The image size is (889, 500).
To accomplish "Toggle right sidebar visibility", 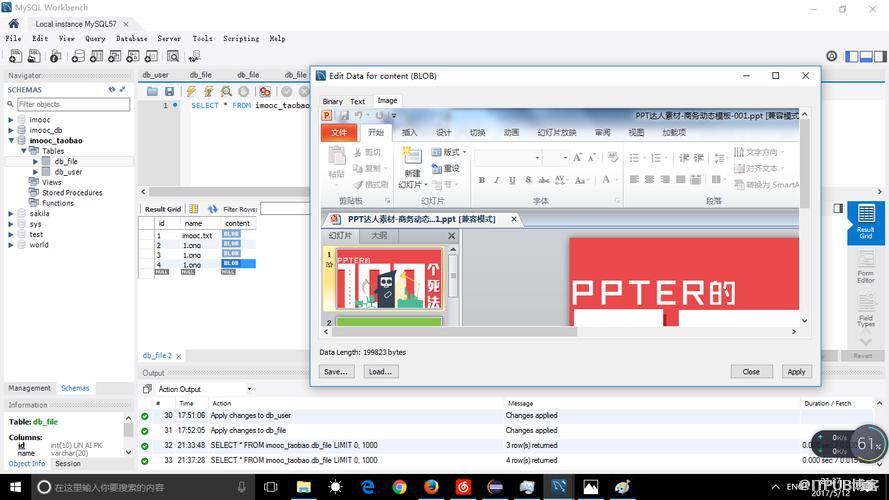I will 880,56.
